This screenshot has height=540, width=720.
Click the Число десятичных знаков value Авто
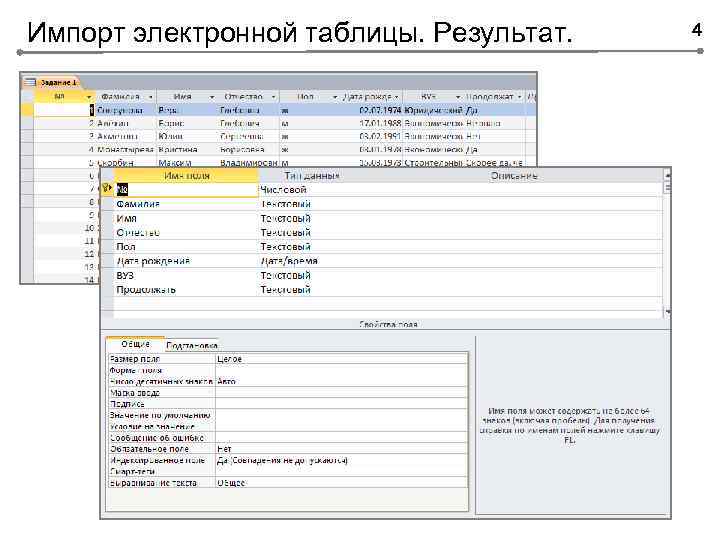pyautogui.click(x=342, y=382)
